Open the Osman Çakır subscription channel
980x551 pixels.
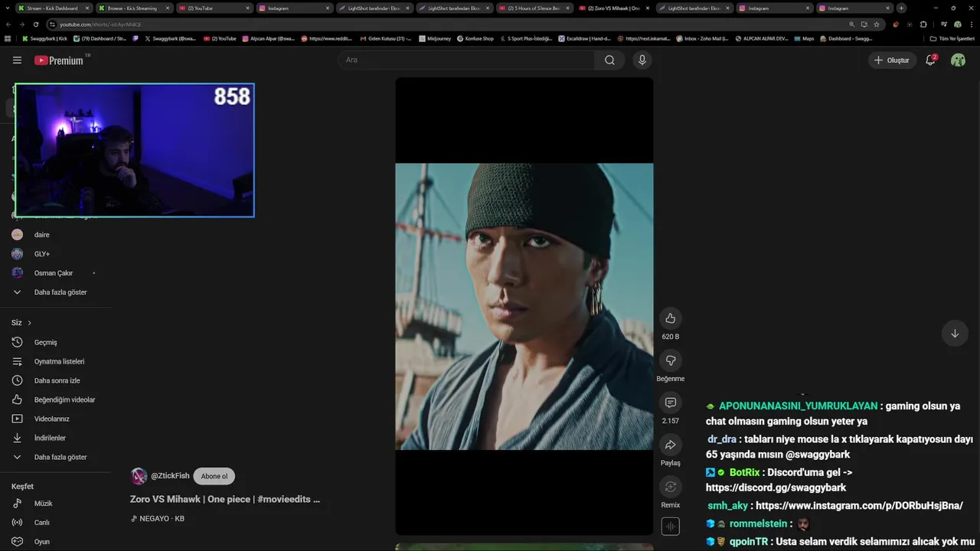coord(55,273)
